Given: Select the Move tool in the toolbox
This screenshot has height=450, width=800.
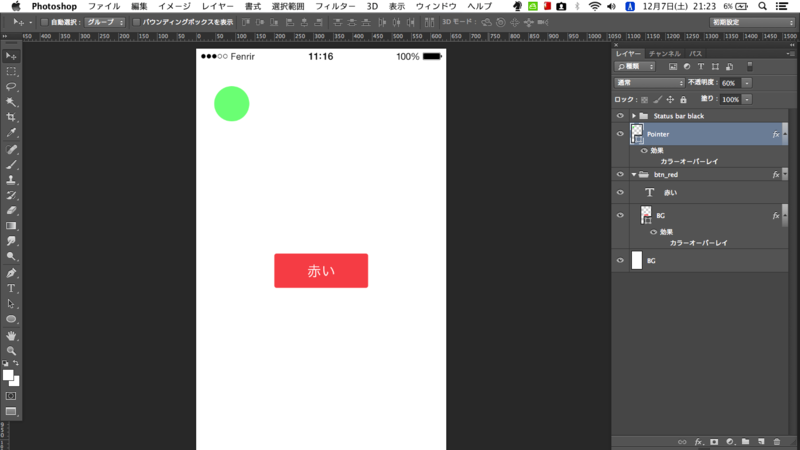Looking at the screenshot, I should click(11, 56).
